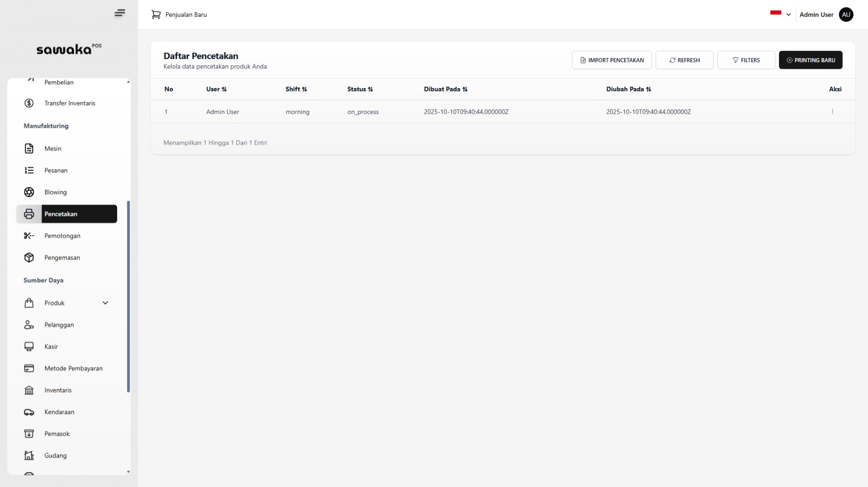
Task: Open Pesanan via its list icon
Action: (29, 170)
